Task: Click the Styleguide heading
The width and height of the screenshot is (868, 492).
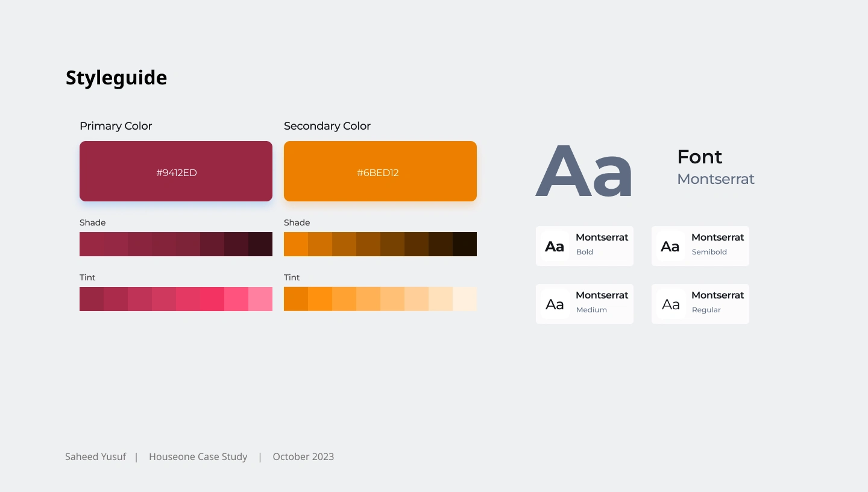Action: [x=116, y=78]
